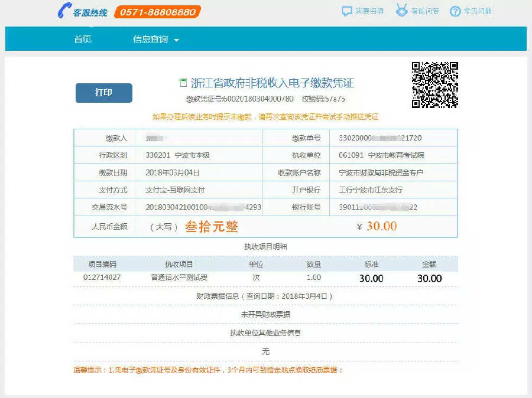Click the green document icon beside the title
Image resolution: width=532 pixels, height=398 pixels.
pyautogui.click(x=183, y=83)
